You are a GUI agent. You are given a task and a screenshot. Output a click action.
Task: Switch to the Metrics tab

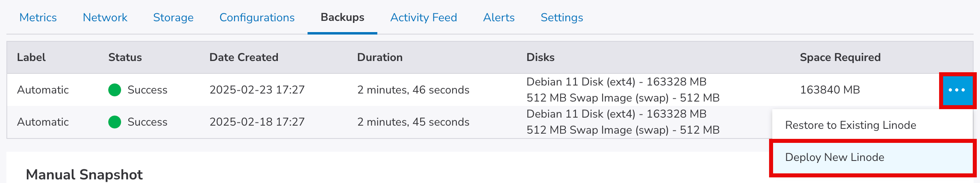coord(38,18)
